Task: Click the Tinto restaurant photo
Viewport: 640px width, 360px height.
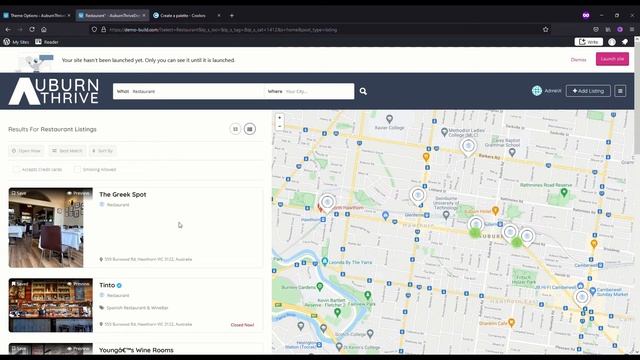Action: click(51, 305)
